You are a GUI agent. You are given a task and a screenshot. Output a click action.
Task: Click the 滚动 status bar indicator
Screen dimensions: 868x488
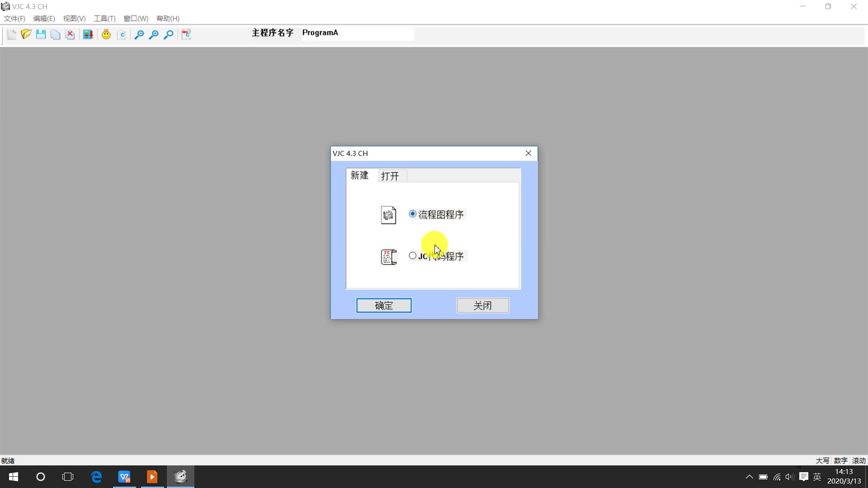point(859,460)
